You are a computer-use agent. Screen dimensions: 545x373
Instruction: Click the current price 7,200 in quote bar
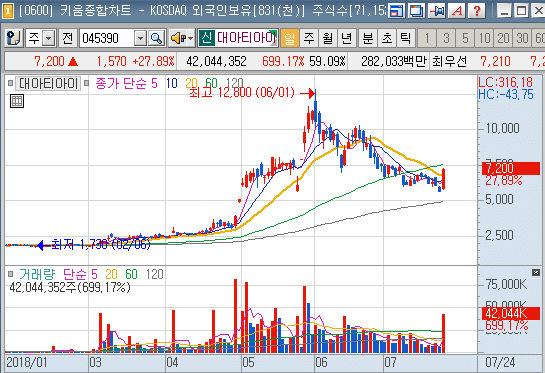(49, 62)
